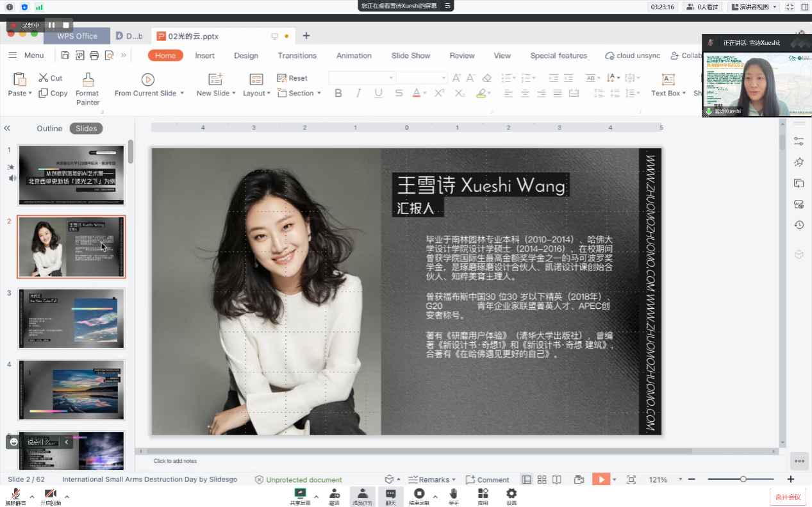Expand the New Slide dropdown
The height and width of the screenshot is (507, 812).
tap(233, 94)
